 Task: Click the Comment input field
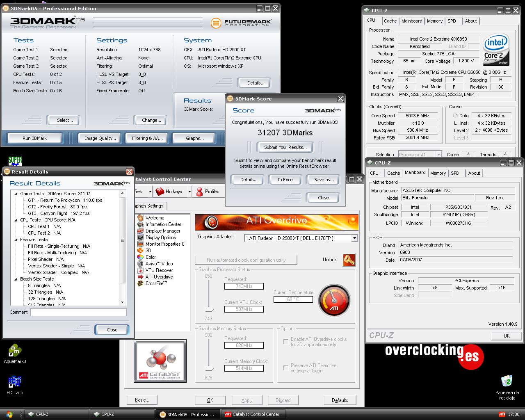pyautogui.click(x=78, y=313)
